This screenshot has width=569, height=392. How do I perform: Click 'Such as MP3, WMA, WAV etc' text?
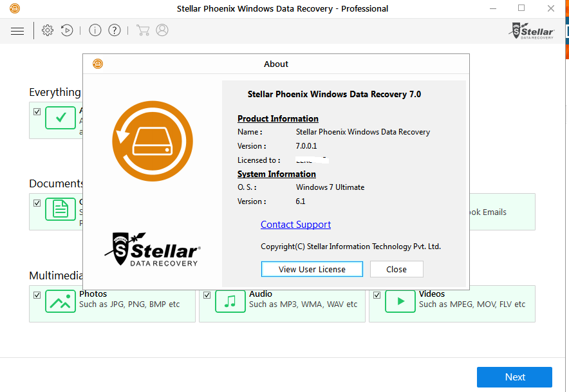[x=303, y=304]
